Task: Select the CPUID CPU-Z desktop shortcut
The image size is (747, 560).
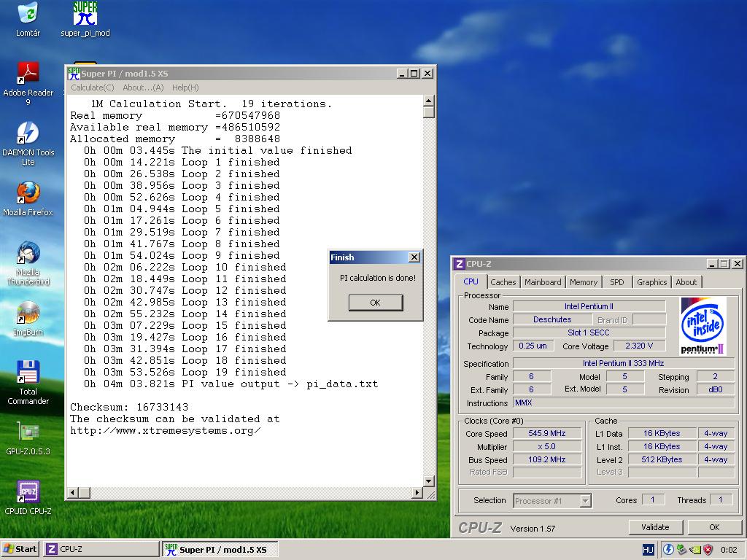Action: [x=28, y=492]
